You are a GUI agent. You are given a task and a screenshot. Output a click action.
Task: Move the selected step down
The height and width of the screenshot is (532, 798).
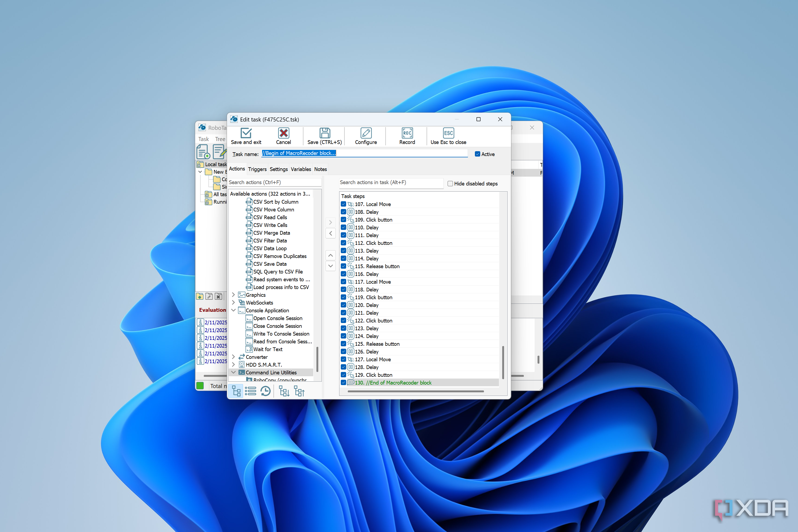coord(330,266)
